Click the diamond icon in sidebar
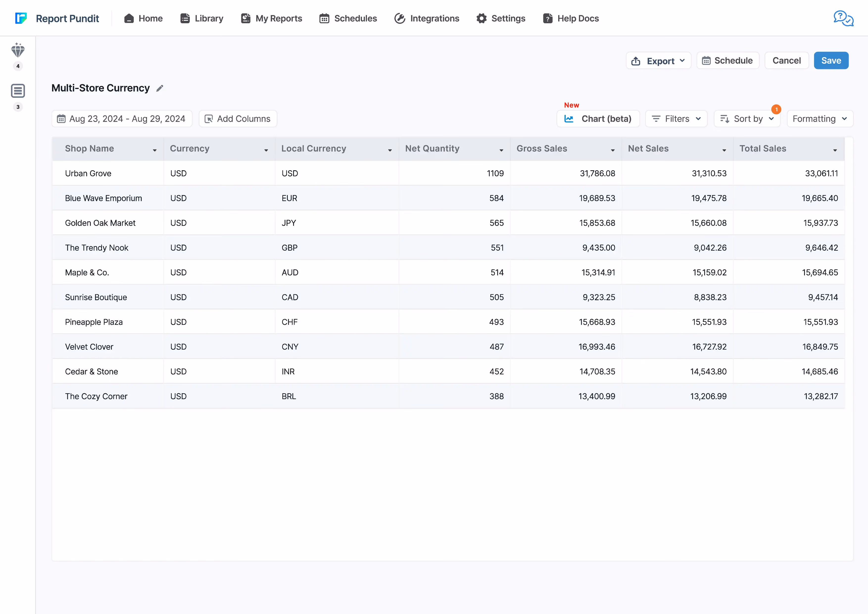The width and height of the screenshot is (868, 614). pos(18,50)
